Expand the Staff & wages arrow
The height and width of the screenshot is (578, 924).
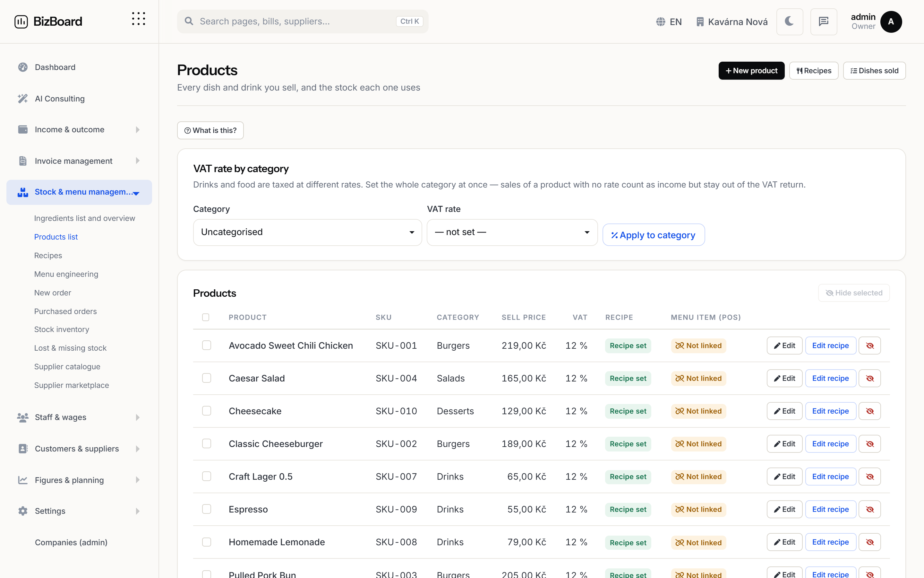(138, 417)
